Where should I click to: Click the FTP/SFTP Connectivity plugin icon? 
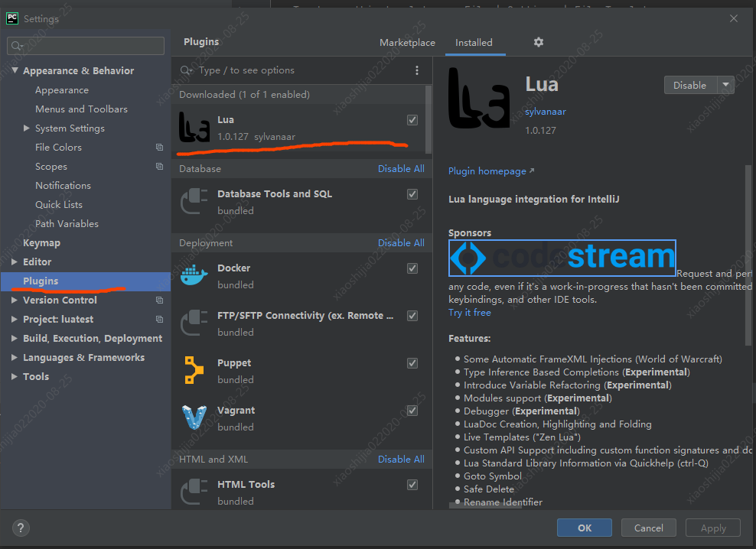pos(194,323)
